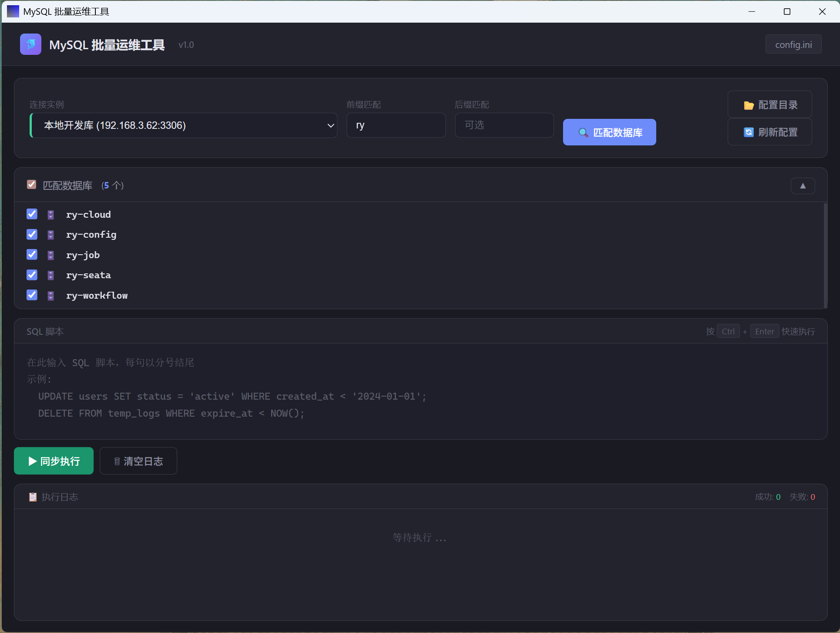Click the database icon beside ry-config

(51, 235)
